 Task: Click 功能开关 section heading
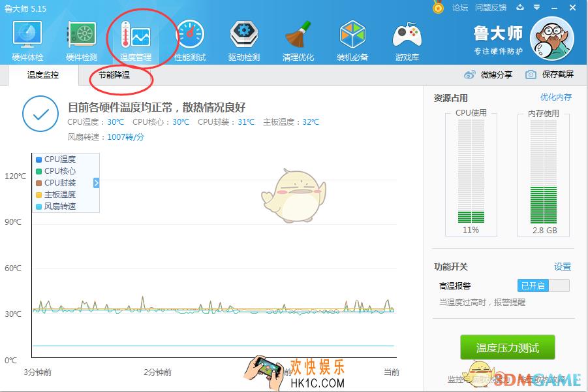click(x=451, y=267)
